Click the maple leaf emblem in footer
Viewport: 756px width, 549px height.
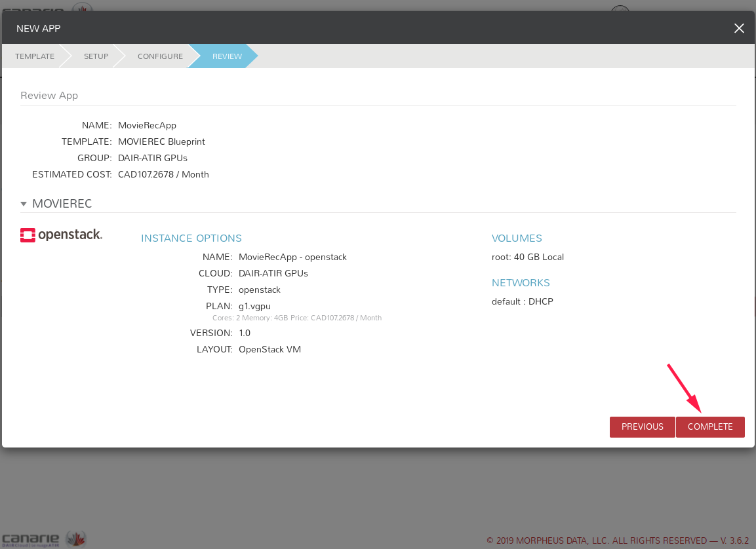click(76, 539)
